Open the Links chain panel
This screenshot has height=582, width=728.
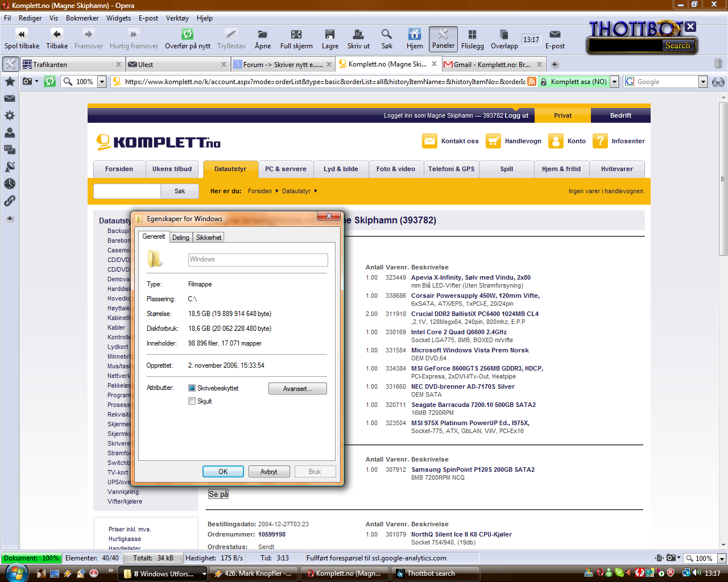tap(10, 201)
